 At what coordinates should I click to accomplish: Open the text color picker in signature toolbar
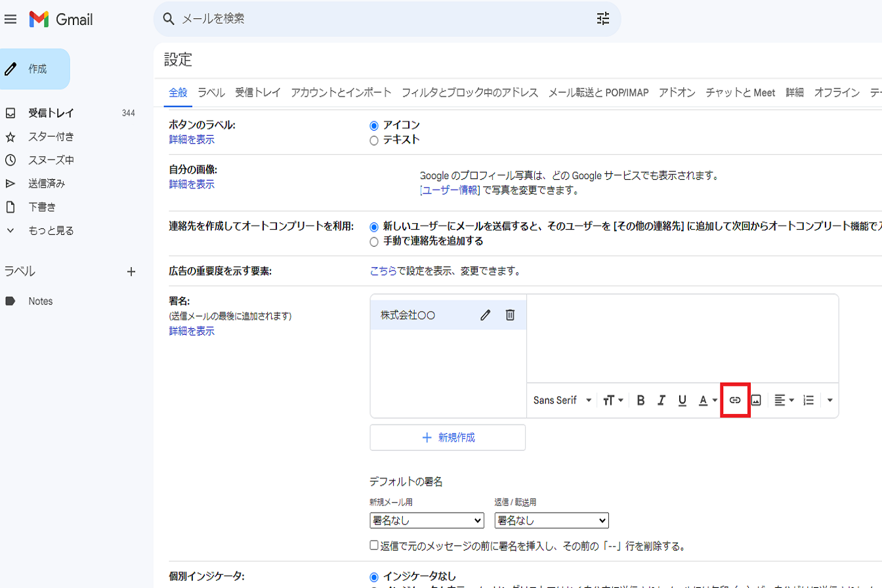707,400
